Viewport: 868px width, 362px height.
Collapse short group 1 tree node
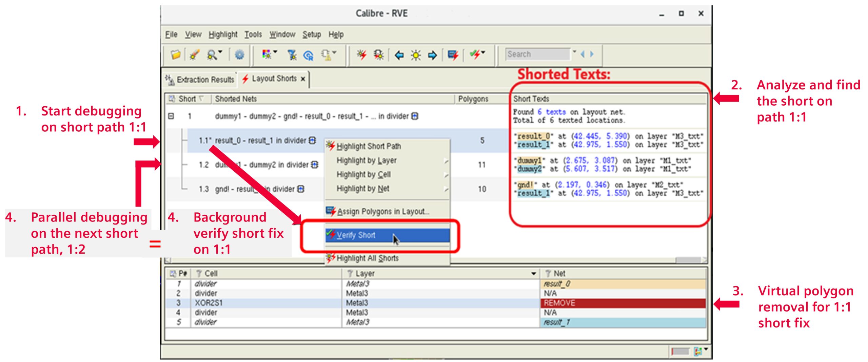click(x=171, y=116)
